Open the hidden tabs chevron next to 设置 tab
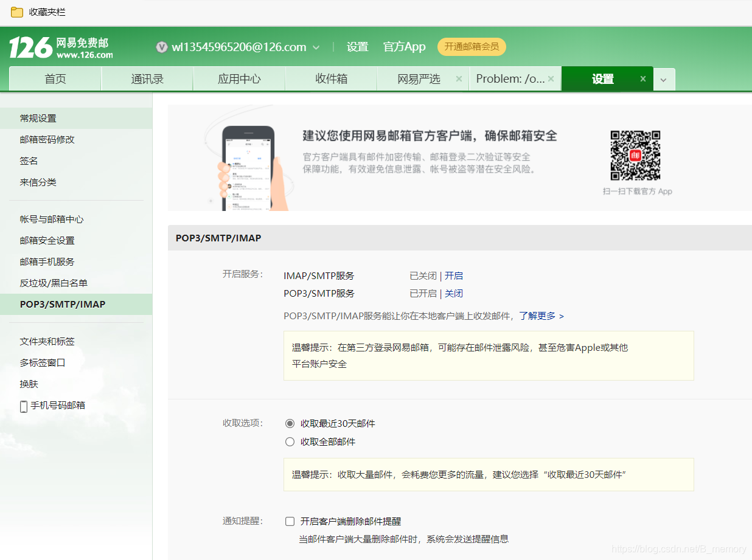The height and width of the screenshot is (560, 752). click(664, 78)
